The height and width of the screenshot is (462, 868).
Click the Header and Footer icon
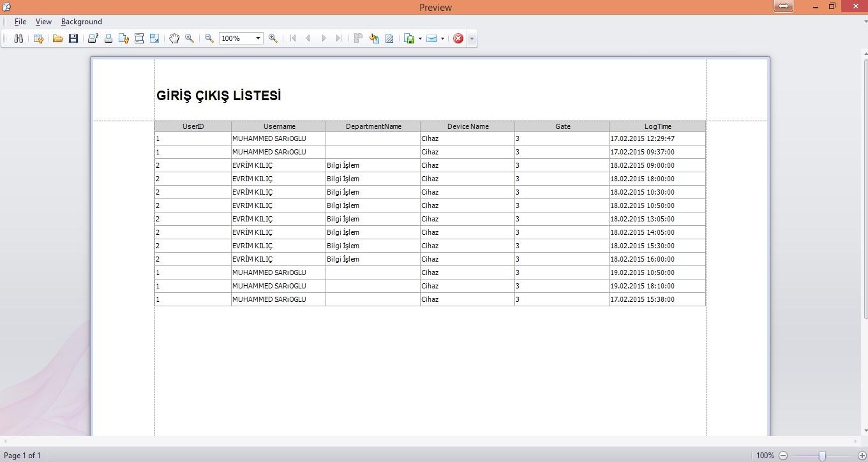139,38
